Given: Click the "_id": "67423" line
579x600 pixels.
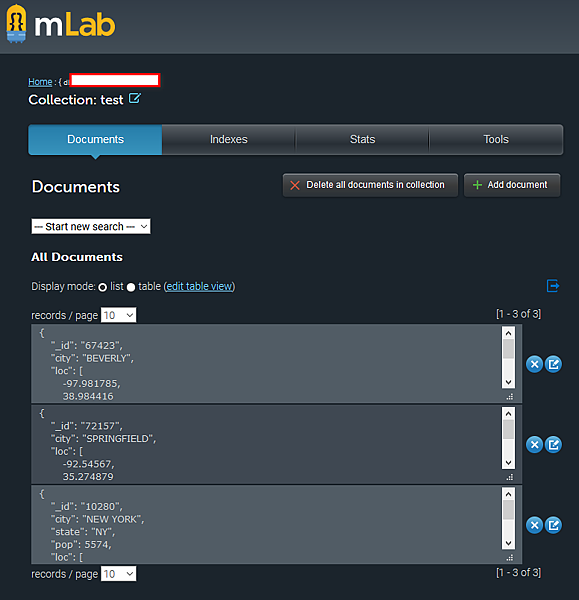Looking at the screenshot, I should pos(86,346).
